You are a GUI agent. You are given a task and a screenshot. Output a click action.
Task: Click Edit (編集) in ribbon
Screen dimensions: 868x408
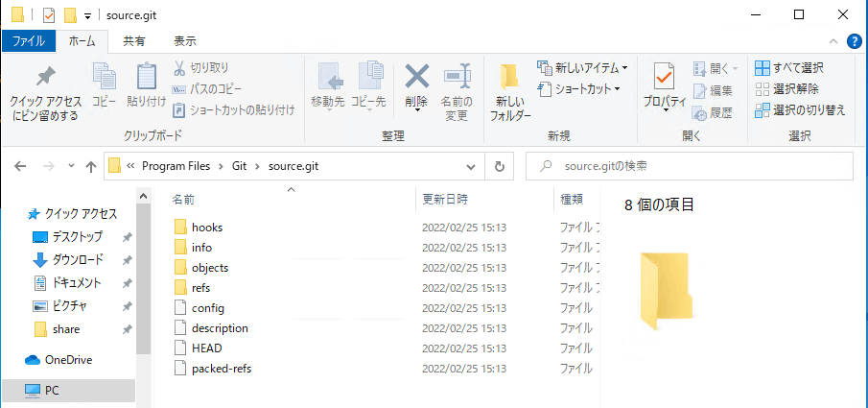pyautogui.click(x=713, y=91)
